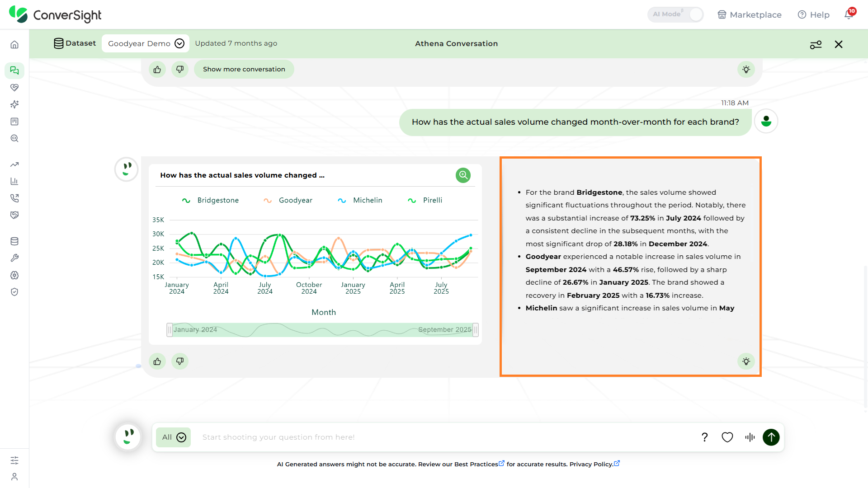Screen dimensions: 868x488
Task: Toggle Michelin series in chart legend
Action: 360,200
